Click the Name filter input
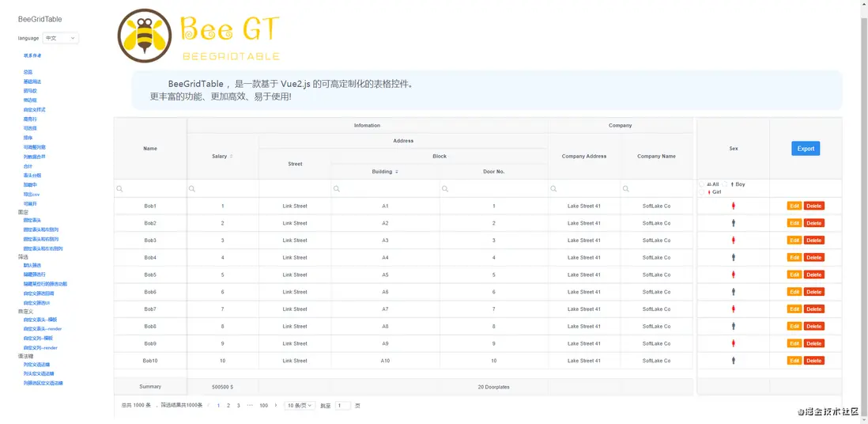 pyautogui.click(x=150, y=189)
